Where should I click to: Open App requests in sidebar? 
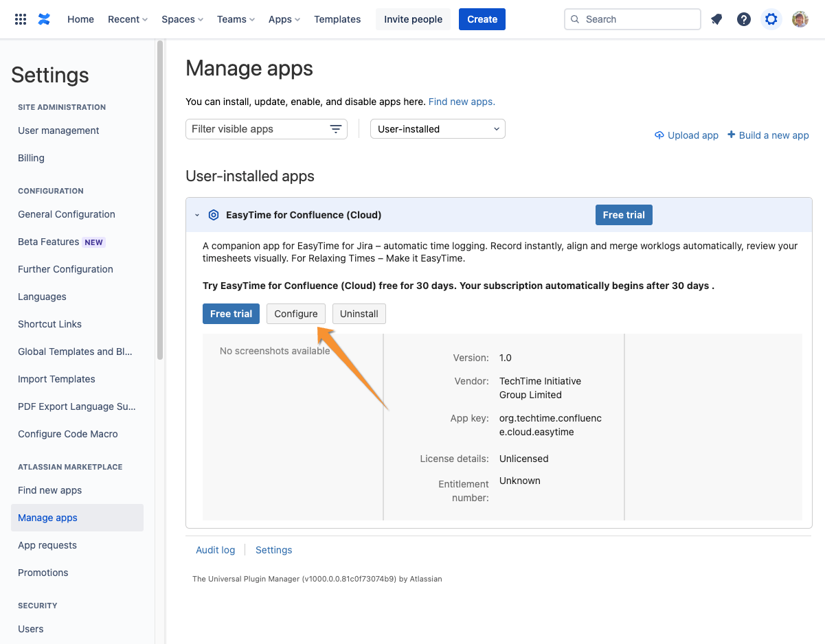47,545
